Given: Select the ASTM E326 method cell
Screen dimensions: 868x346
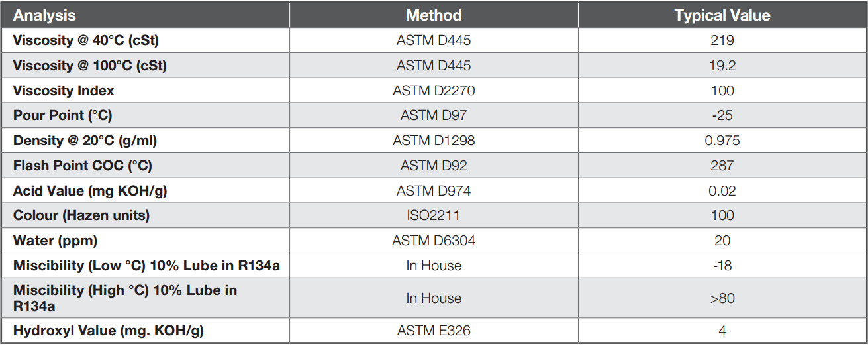Looking at the screenshot, I should tap(434, 330).
